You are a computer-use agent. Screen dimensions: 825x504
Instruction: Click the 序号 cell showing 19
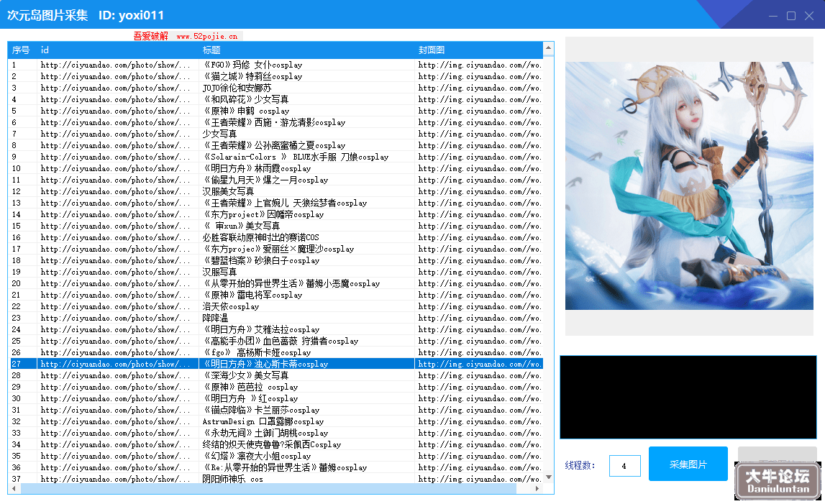click(22, 272)
